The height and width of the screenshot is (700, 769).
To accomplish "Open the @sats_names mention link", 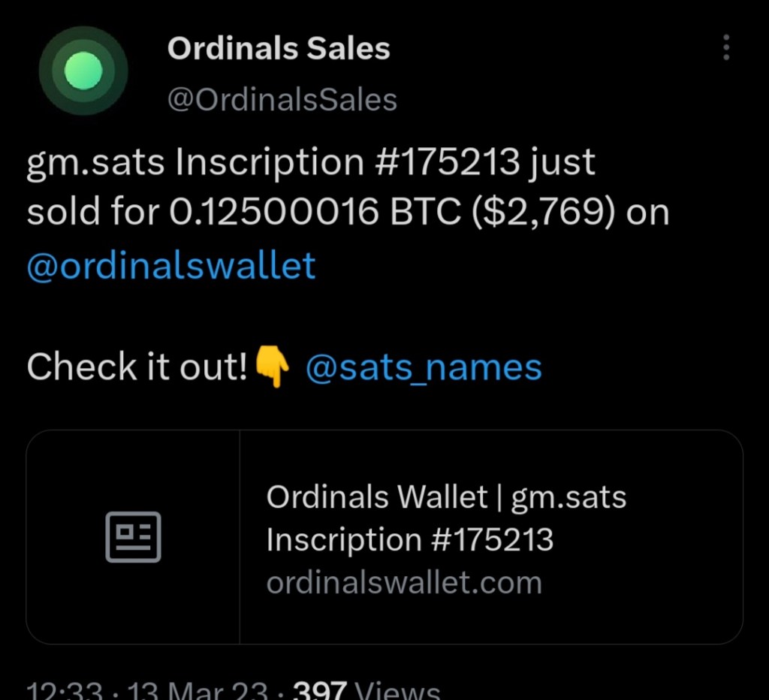I will coord(424,368).
